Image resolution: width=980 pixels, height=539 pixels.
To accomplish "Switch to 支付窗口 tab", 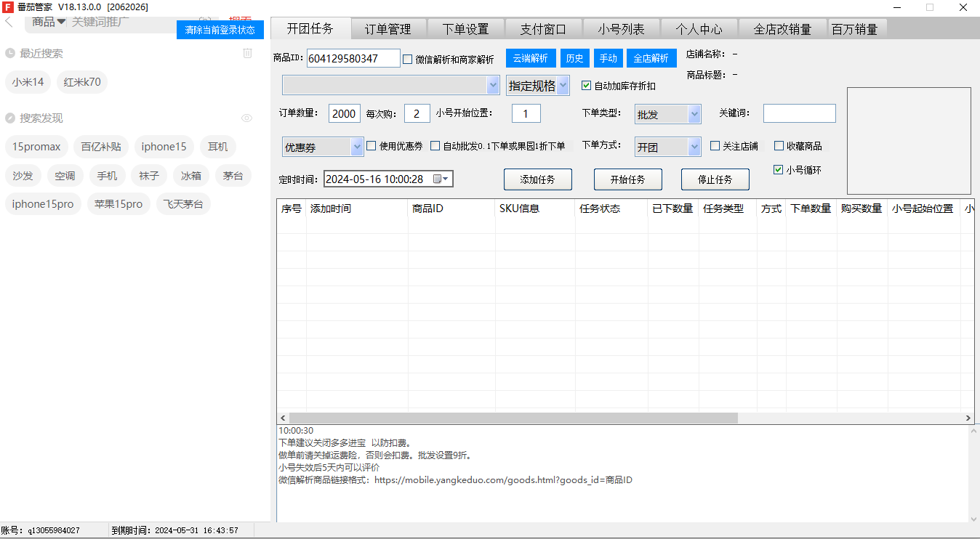I will click(x=543, y=29).
